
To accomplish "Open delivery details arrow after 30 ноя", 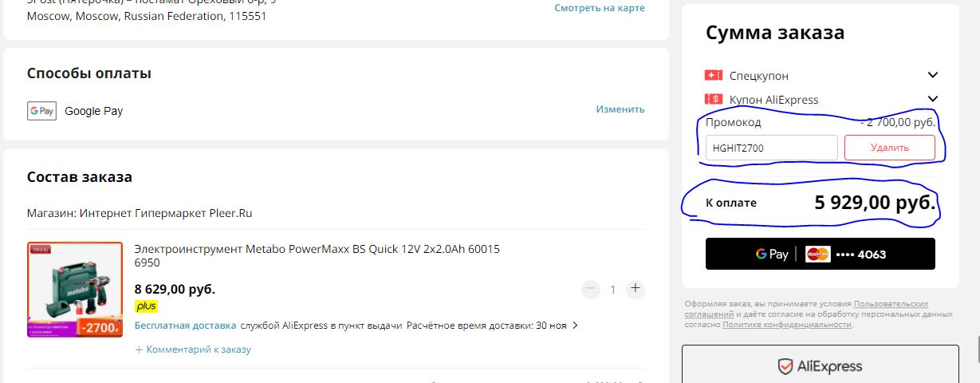I will 575,326.
